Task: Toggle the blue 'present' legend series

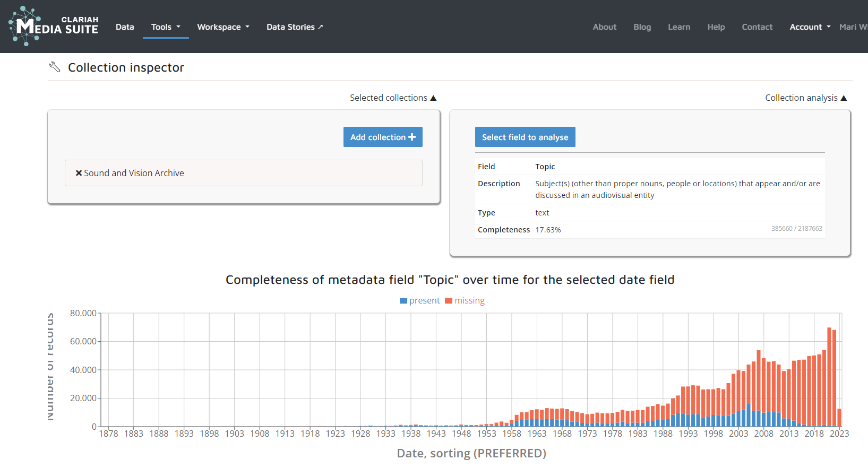Action: (419, 301)
